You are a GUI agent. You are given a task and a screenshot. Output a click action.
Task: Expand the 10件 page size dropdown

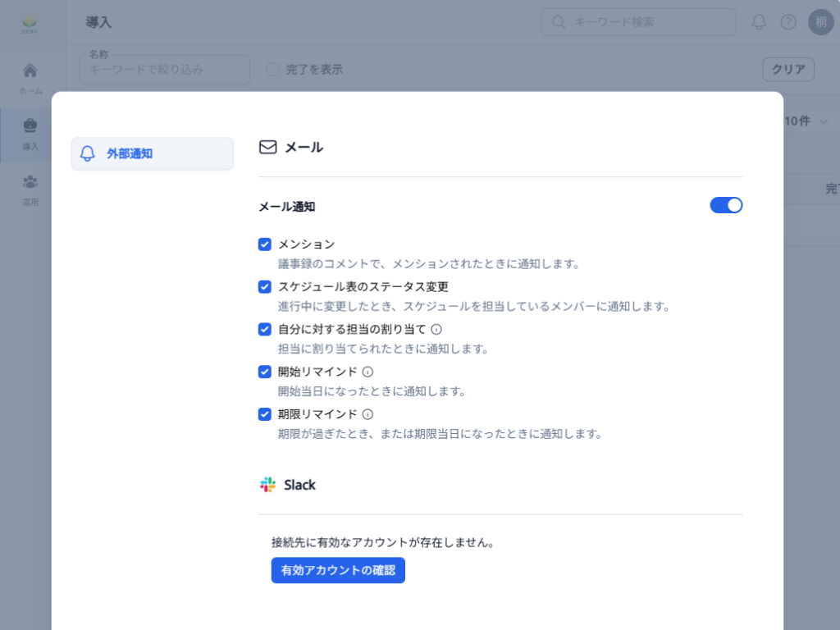click(x=807, y=121)
